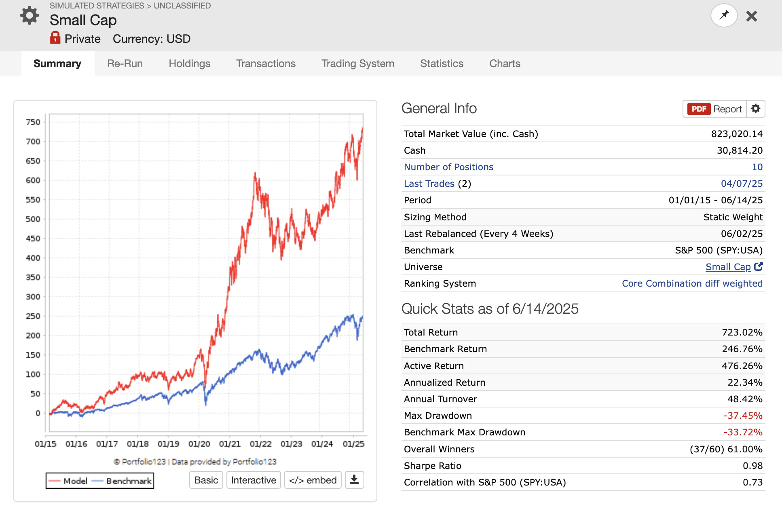Open report settings gear beside PDF Report
This screenshot has width=782, height=532.
coord(756,109)
